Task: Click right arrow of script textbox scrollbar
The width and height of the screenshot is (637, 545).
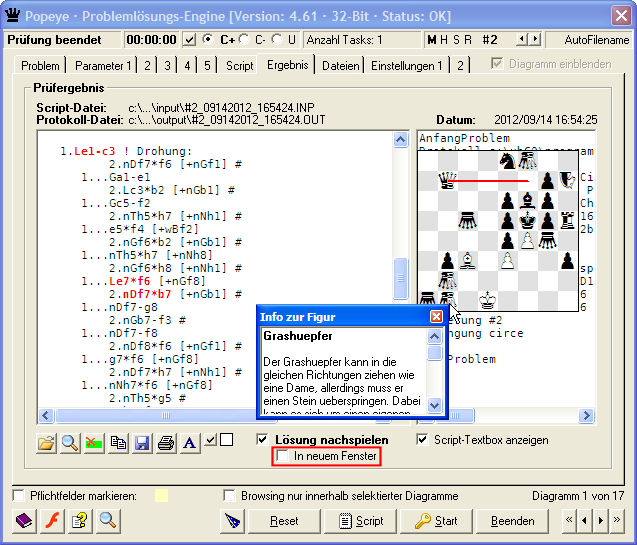Action: pyautogui.click(x=586, y=415)
